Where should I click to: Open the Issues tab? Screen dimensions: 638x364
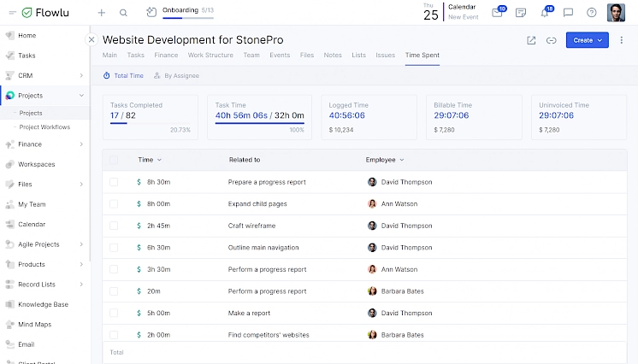(385, 56)
